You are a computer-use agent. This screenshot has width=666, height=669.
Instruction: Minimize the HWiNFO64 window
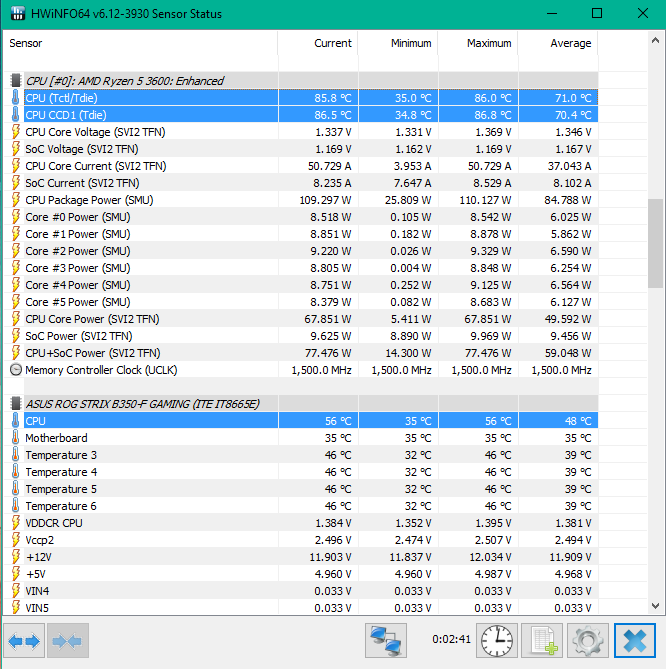pyautogui.click(x=552, y=13)
